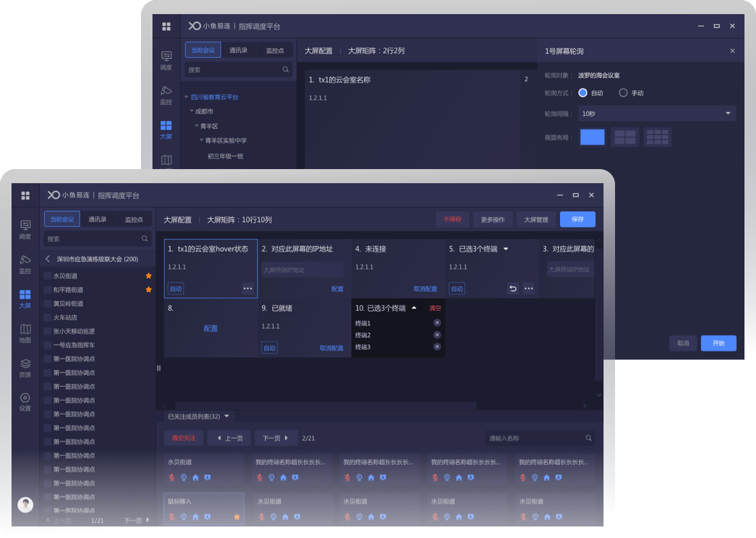Click 搜索 field in back window

point(238,69)
